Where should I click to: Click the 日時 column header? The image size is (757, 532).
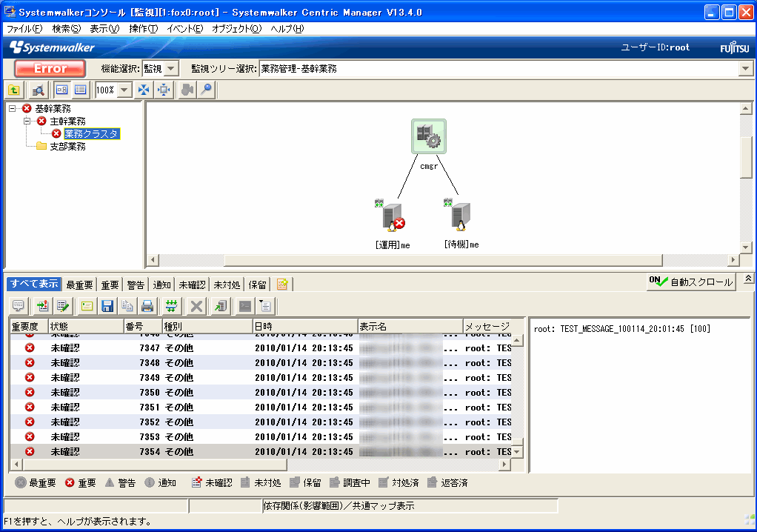[x=304, y=327]
